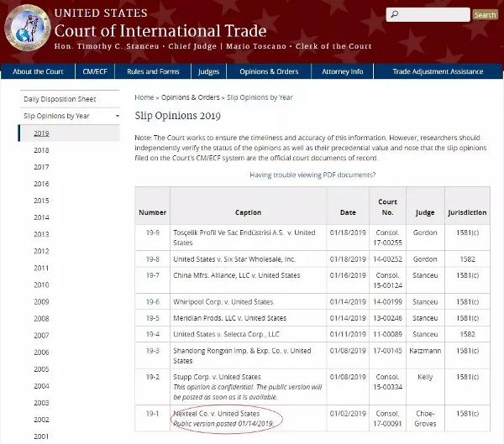
Task: Select year 2018 in the sidebar
Action: coord(41,150)
